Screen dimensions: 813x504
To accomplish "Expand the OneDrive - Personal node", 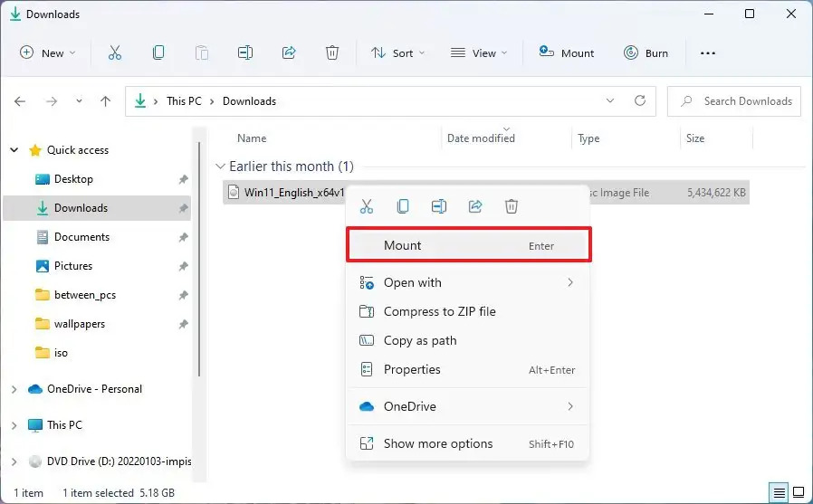I will coord(14,389).
